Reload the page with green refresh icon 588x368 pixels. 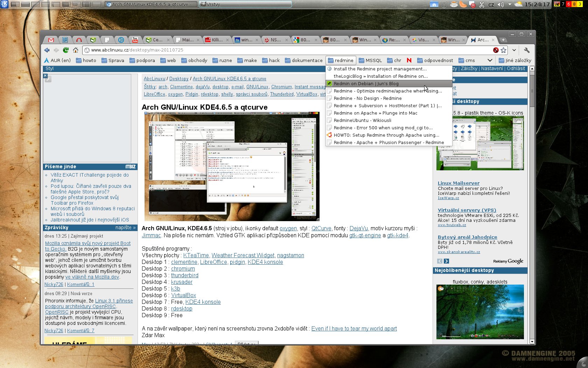(66, 50)
